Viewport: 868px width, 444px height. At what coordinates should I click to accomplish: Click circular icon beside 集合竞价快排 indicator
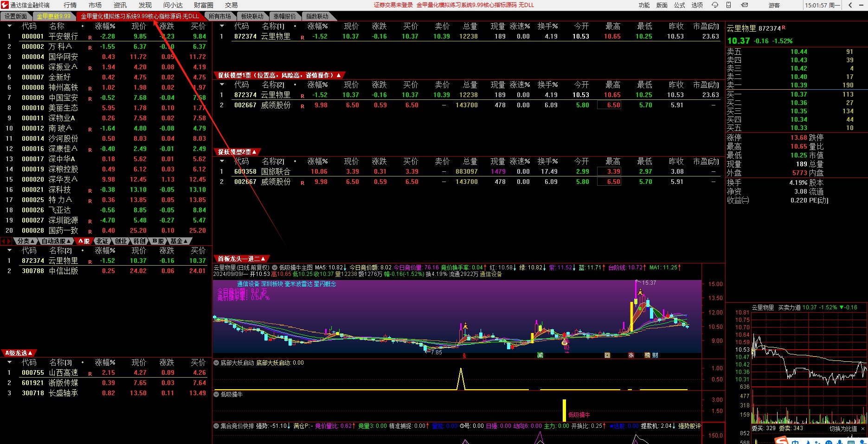216,425
